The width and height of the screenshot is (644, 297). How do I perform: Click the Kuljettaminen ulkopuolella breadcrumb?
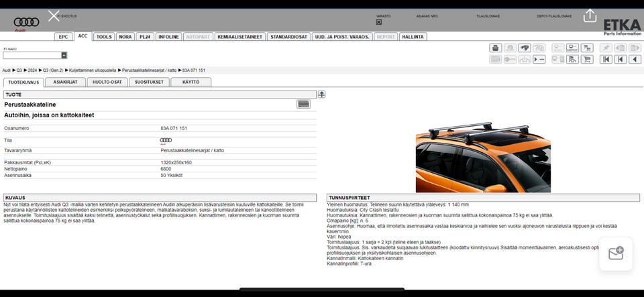coord(93,70)
